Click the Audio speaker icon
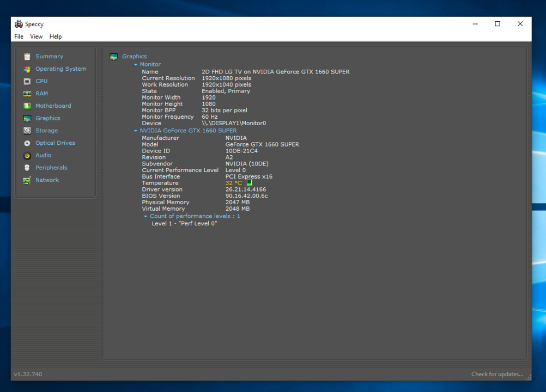This screenshot has width=546, height=392. 27,156
